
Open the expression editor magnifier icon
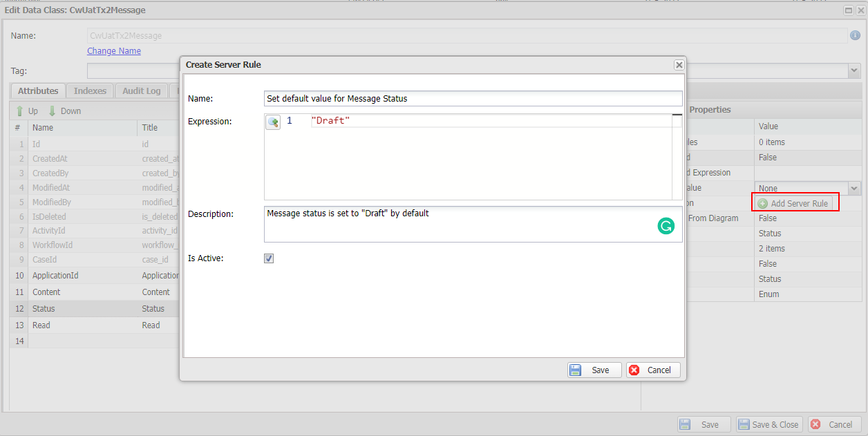pos(273,122)
